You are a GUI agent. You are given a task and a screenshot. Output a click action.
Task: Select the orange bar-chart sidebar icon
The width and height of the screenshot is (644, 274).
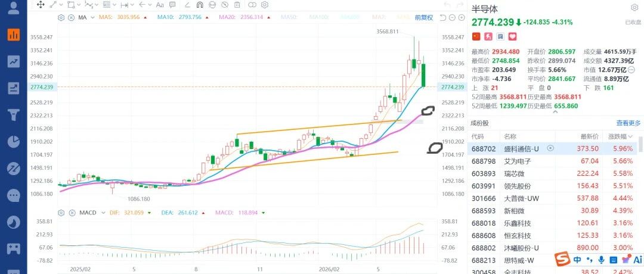pyautogui.click(x=14, y=35)
